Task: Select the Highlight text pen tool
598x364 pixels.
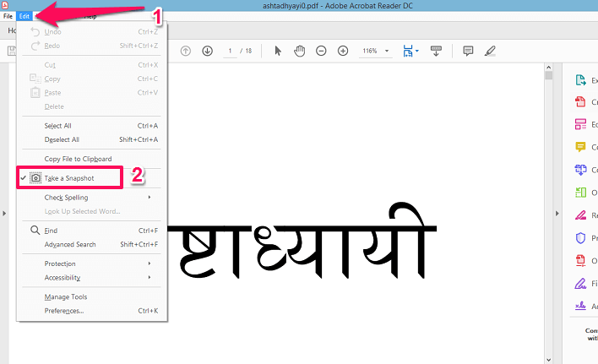Action: pos(490,51)
